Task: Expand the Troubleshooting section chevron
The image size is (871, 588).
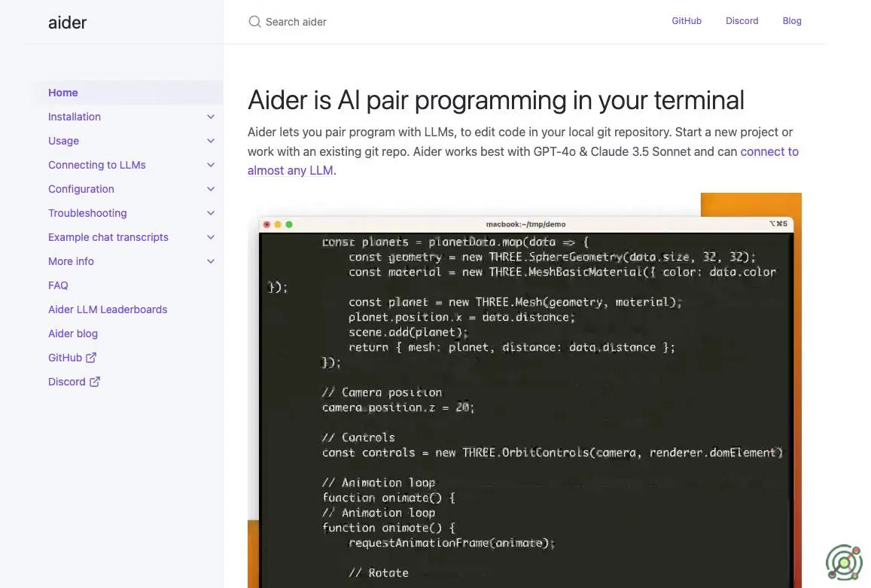Action: (211, 213)
